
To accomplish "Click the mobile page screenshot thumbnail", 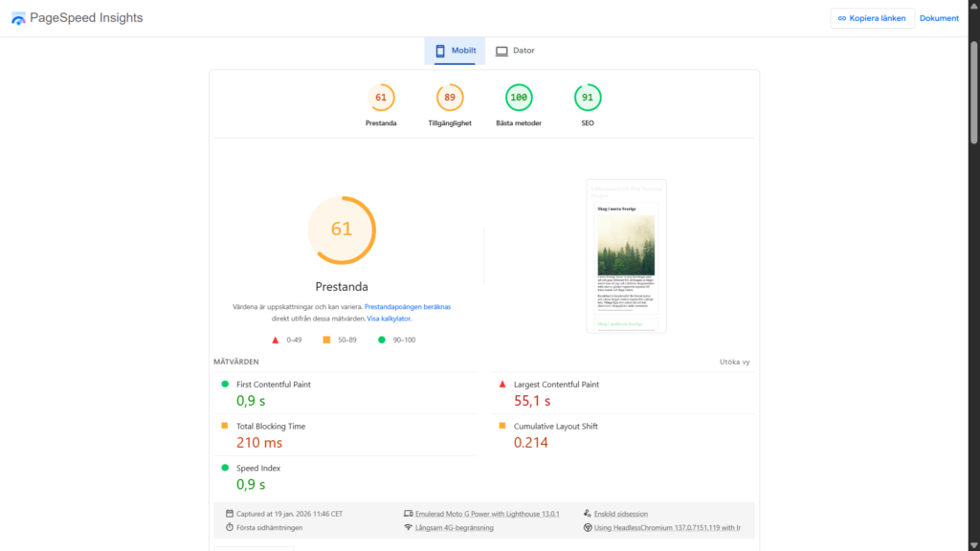I will pos(627,256).
